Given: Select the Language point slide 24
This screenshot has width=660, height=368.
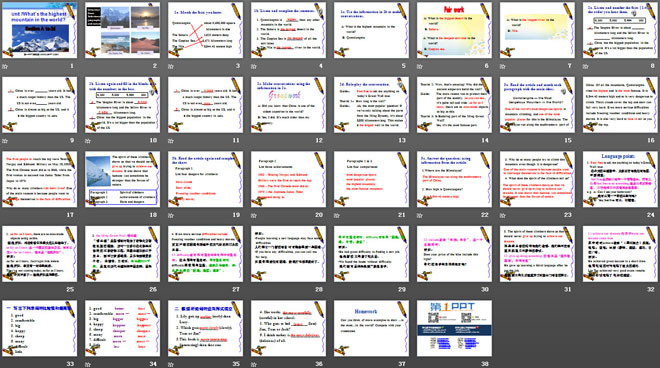Looking at the screenshot, I should (620, 179).
